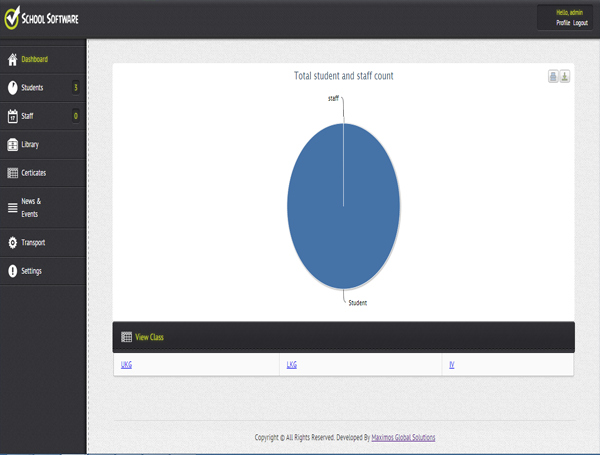
Task: Download the chart via export icon
Action: (x=565, y=77)
